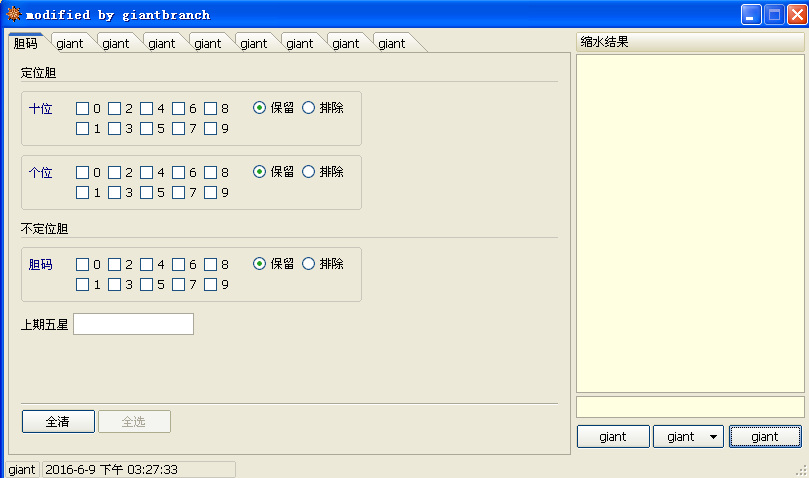Viewport: 809px width, 478px height.
Task: Check digit 9 in 个位 group
Action: [211, 193]
